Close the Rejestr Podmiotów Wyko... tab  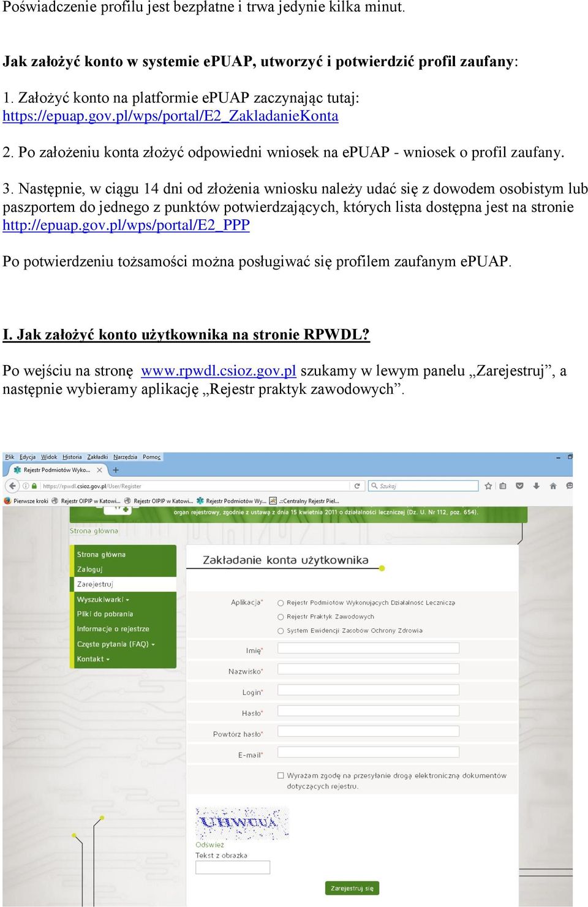tap(99, 470)
